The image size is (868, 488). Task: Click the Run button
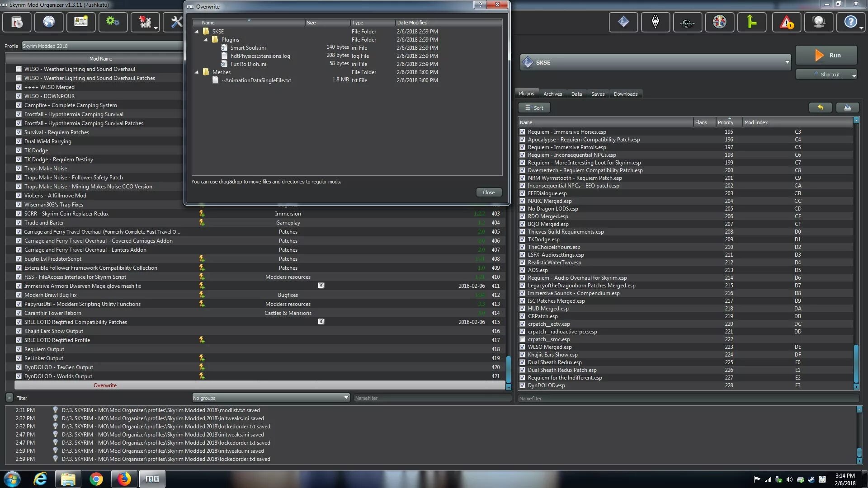826,56
